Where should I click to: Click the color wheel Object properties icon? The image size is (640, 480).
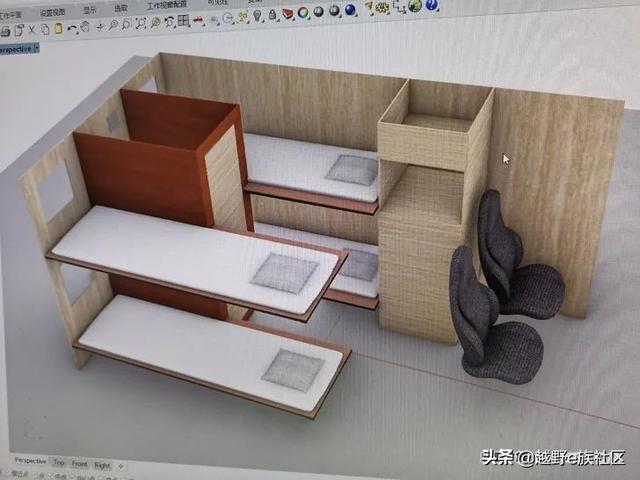tap(302, 12)
